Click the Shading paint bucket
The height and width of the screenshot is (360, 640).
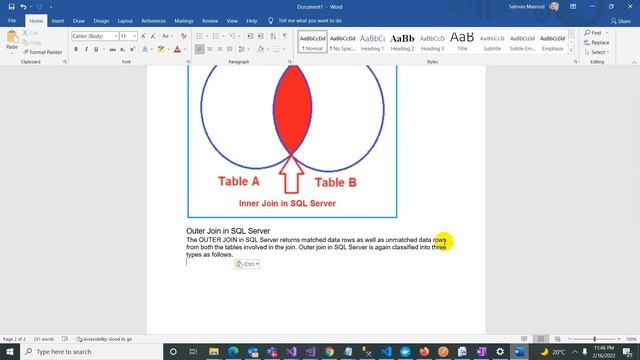pyautogui.click(x=260, y=49)
